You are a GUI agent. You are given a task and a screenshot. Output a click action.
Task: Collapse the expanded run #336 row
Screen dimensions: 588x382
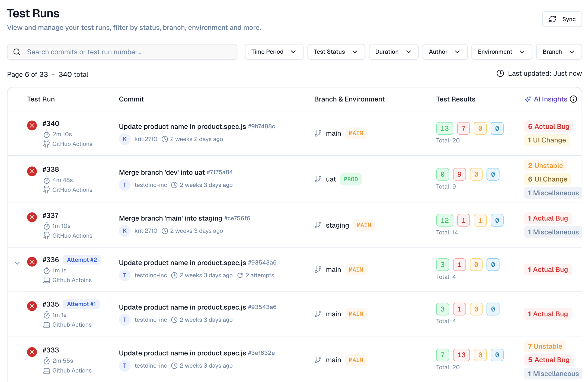pyautogui.click(x=17, y=263)
